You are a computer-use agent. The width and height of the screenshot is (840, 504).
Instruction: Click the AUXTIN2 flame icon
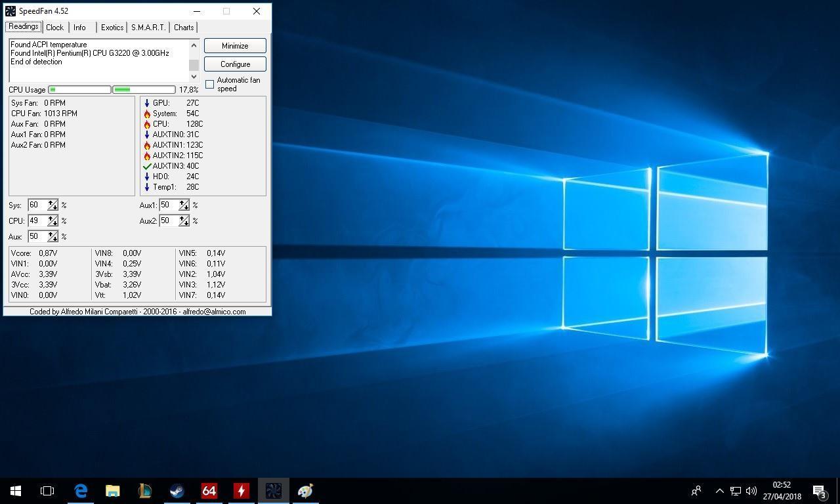[147, 156]
